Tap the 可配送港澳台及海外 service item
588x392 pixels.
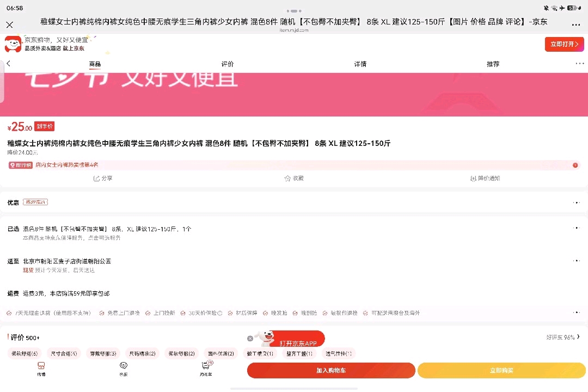391,313
